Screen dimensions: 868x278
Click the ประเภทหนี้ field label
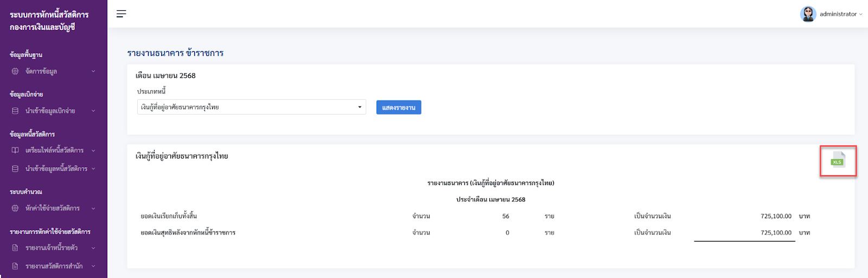[x=151, y=91]
